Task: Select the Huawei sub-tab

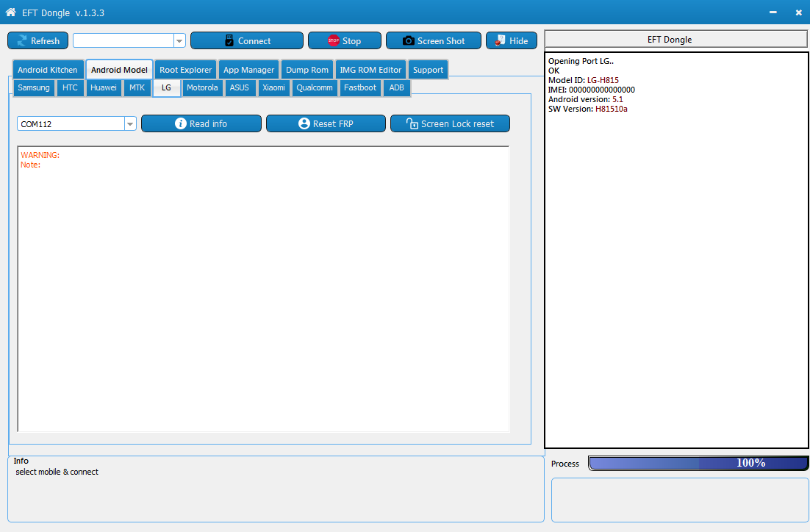Action: (x=104, y=87)
